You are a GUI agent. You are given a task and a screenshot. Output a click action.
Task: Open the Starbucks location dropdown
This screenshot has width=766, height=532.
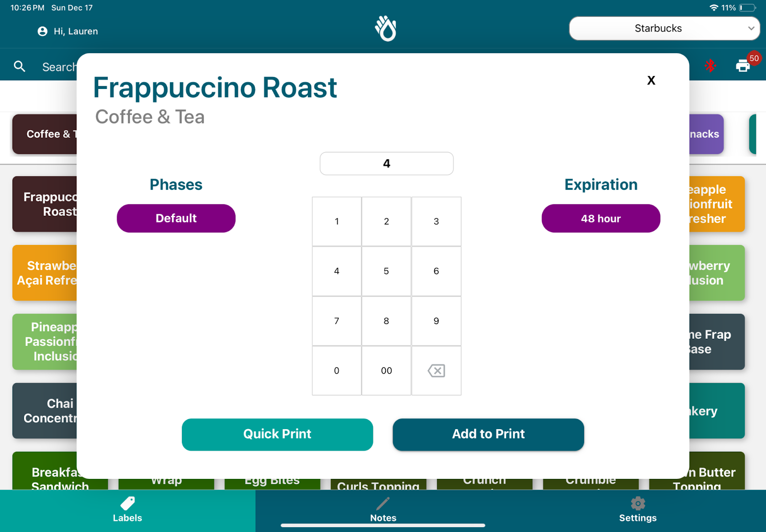[664, 28]
